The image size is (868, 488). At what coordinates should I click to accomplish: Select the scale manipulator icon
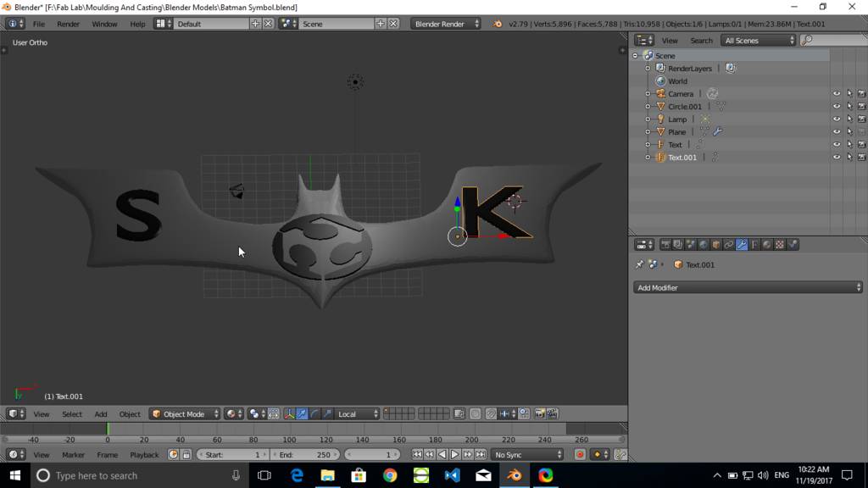[327, 413]
